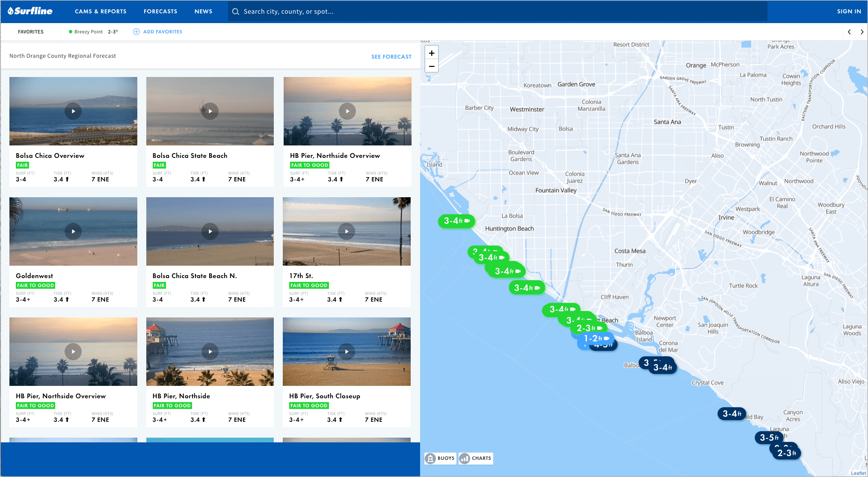Image resolution: width=868 pixels, height=477 pixels.
Task: Click the search magnifier icon
Action: pos(235,12)
